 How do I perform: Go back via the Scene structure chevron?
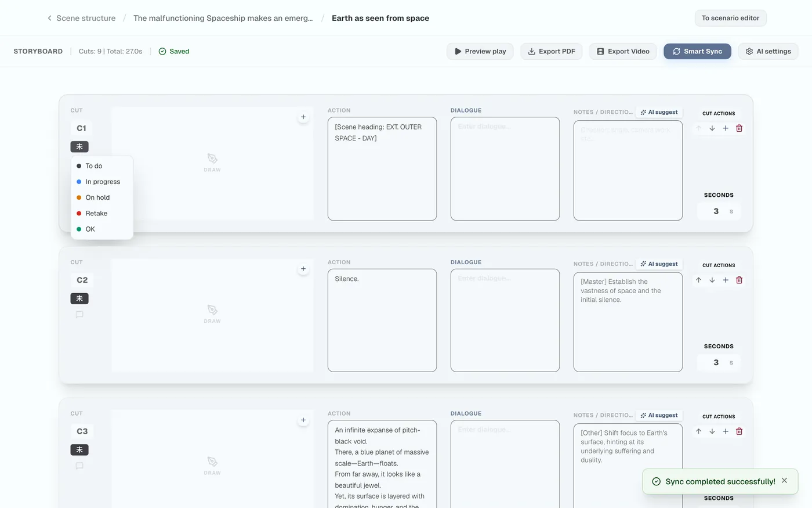tap(49, 18)
